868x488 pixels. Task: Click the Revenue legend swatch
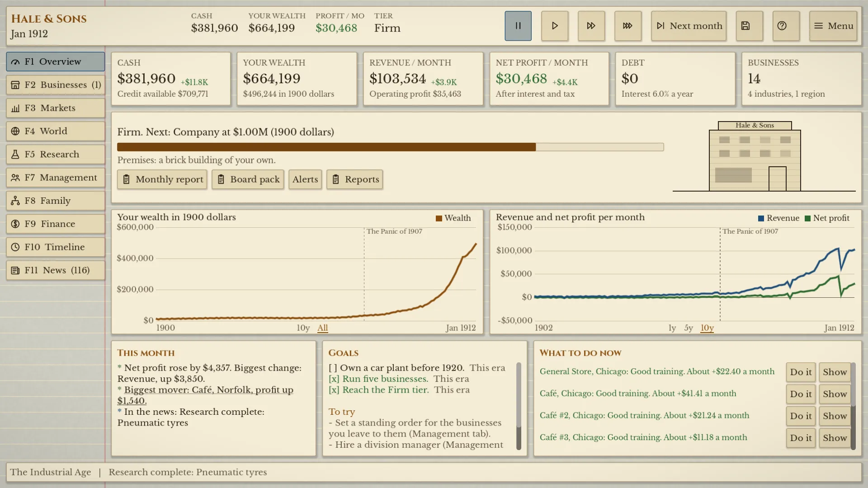(761, 219)
